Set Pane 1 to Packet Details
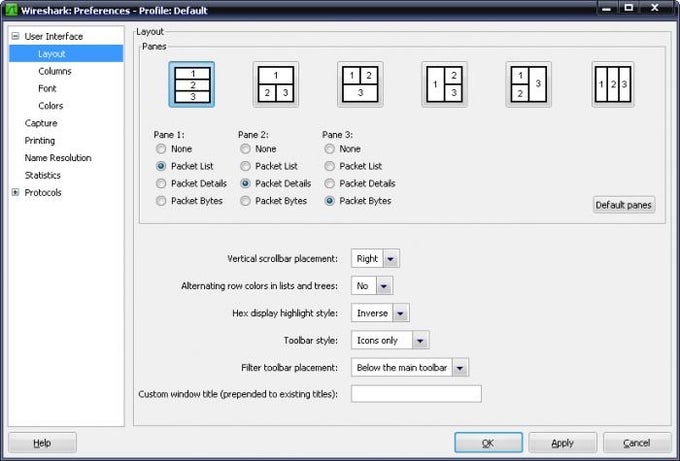Screen dimensions: 680x461 coord(161,183)
